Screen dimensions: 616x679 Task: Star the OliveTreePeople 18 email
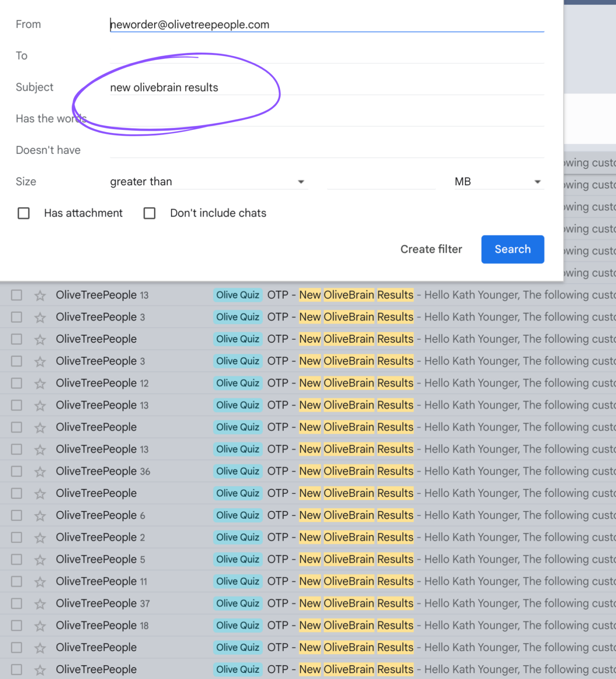40,626
